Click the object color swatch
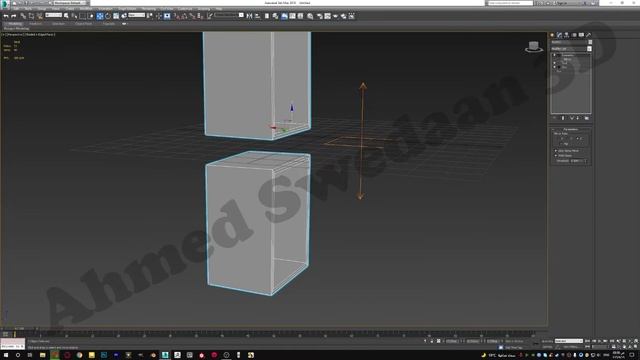Screen dimensions: 640x360 pyautogui.click(x=590, y=42)
